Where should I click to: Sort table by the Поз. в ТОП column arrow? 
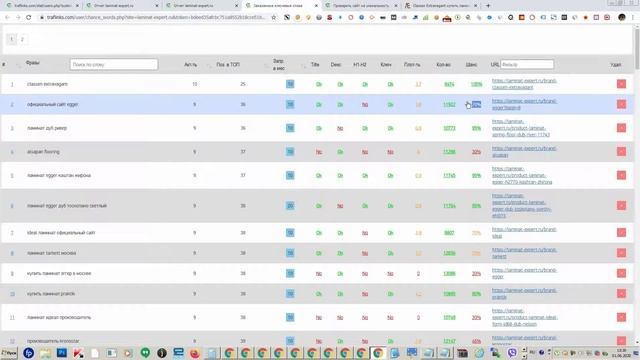tap(267, 65)
